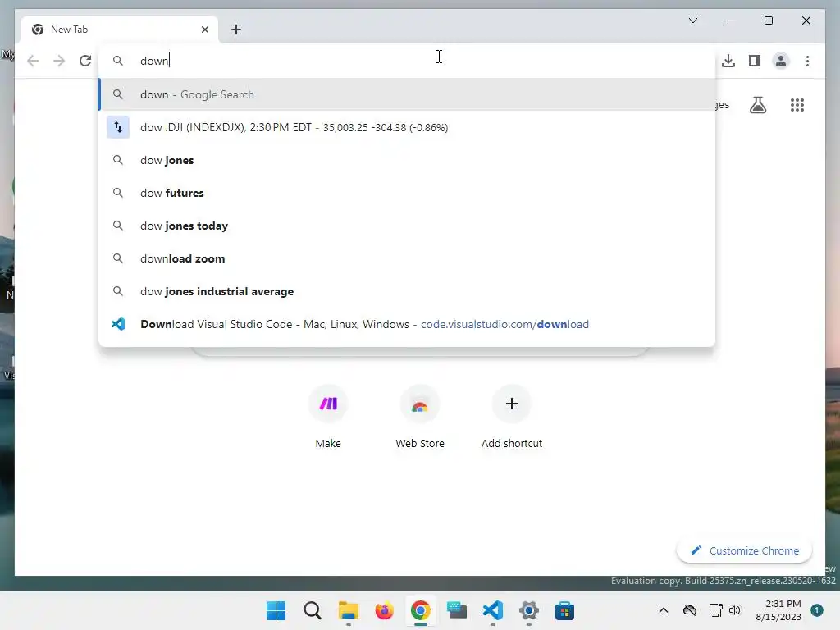Open the Make shortcut tile

(x=328, y=417)
